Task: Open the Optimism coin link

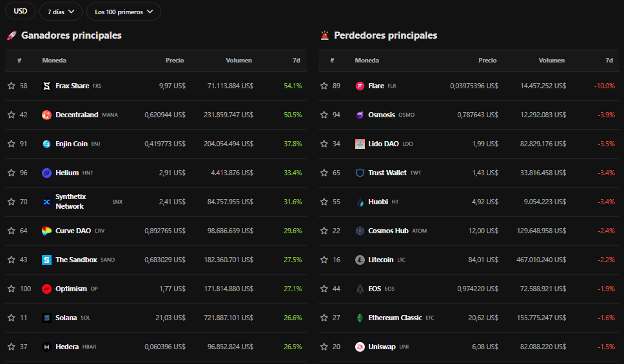Action: [72, 289]
